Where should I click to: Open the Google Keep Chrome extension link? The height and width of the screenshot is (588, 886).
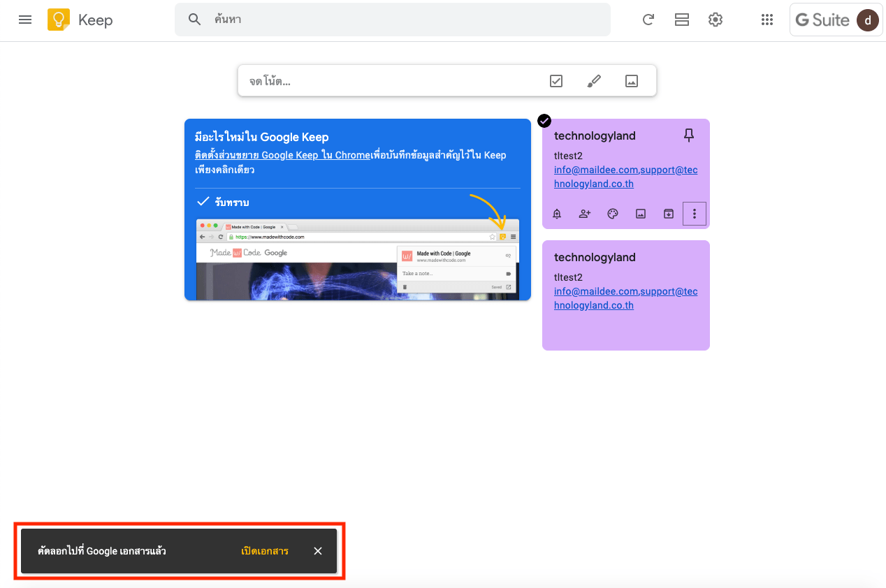point(282,155)
